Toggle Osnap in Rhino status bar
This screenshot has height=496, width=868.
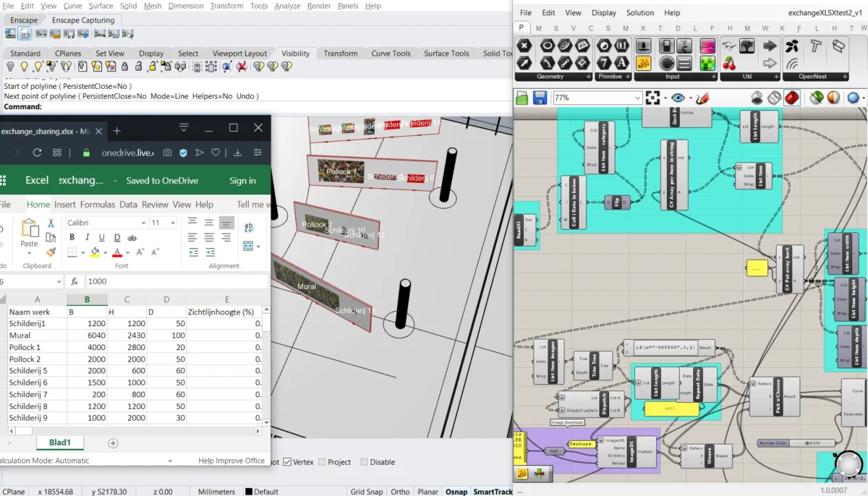456,492
